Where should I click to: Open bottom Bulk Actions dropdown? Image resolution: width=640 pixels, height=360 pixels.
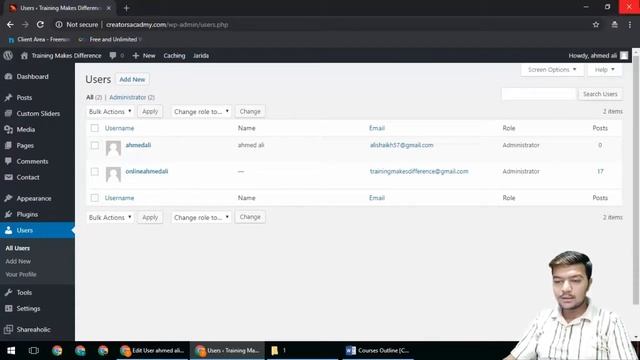point(110,217)
